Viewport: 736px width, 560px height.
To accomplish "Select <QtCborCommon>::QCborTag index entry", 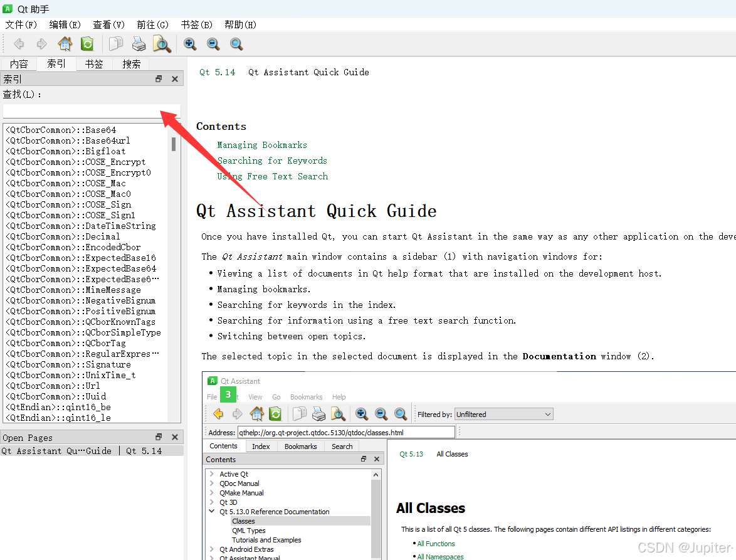I will click(65, 343).
